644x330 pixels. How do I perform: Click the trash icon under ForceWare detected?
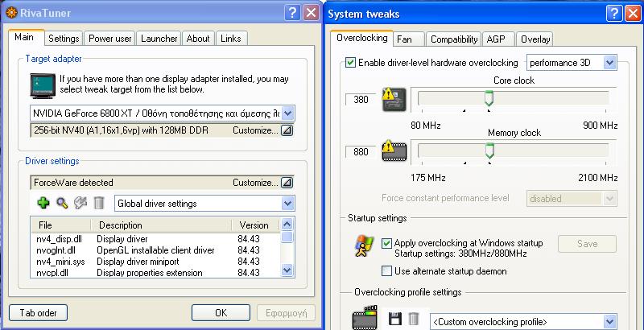coord(99,203)
